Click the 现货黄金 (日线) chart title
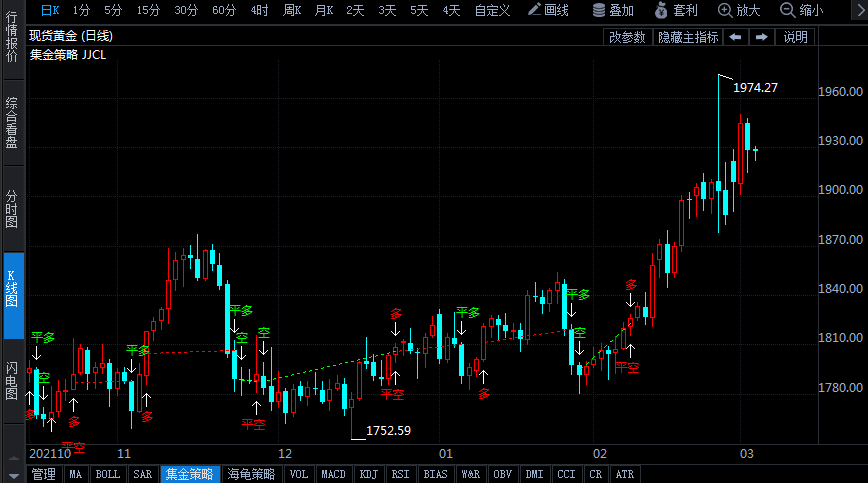Screen dimensions: 868x483 tap(71, 36)
